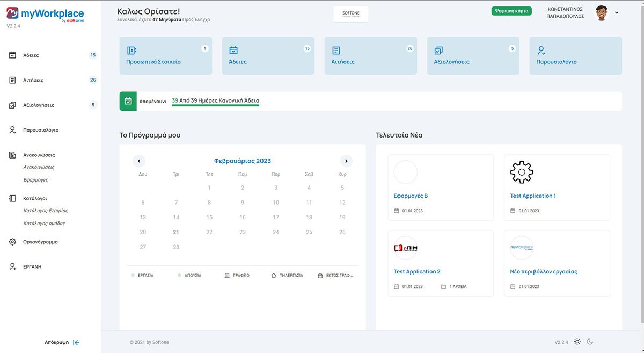Click the Άδειες calendar icon in sidebar
644x353 pixels.
pos(12,55)
